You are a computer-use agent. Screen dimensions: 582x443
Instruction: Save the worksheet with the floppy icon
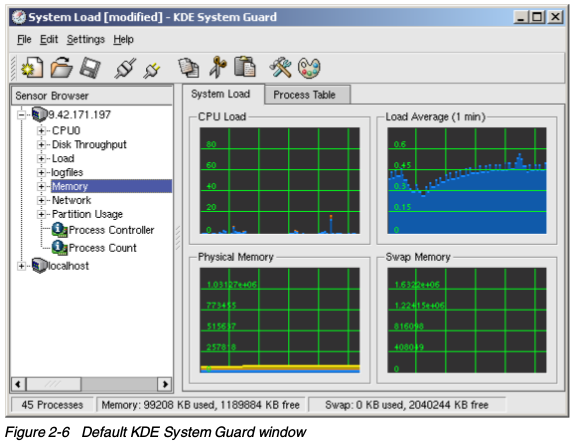point(90,68)
